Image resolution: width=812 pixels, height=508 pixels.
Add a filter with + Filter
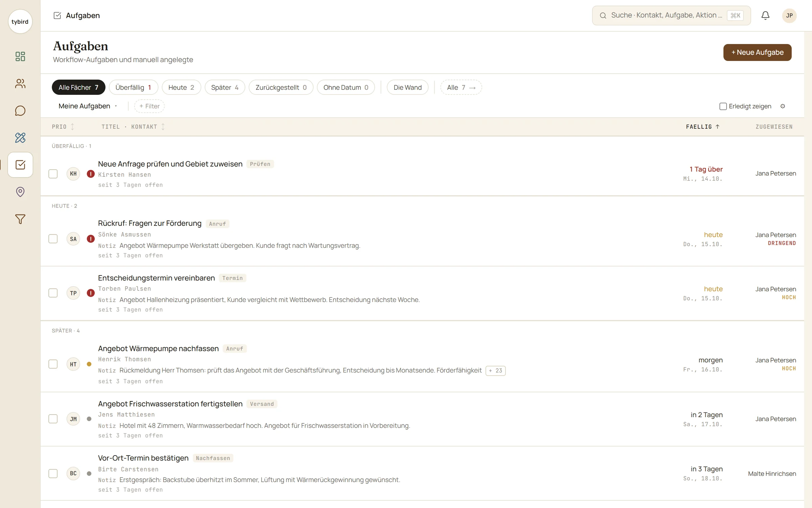[149, 106]
